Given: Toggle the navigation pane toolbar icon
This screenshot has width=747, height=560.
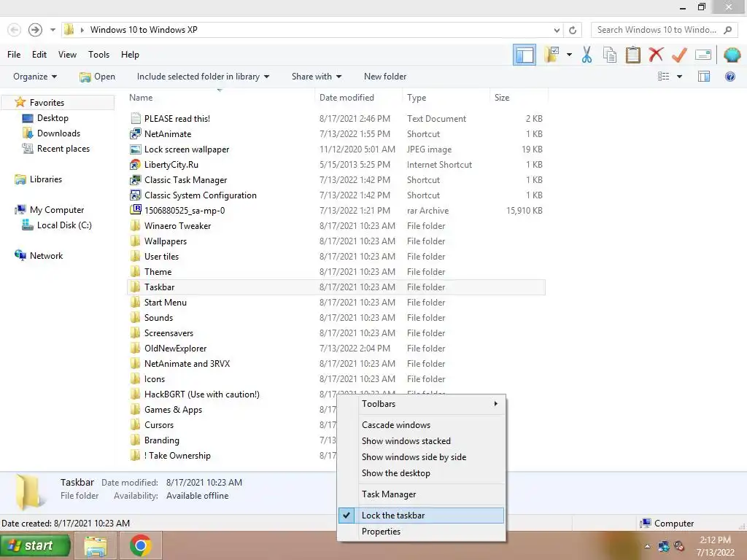Looking at the screenshot, I should coord(524,55).
